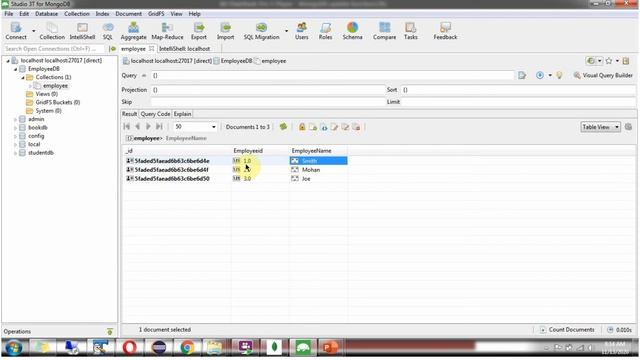Screen dimensions: 640x360
Task: Go to the last page of results
Action: coord(159,127)
